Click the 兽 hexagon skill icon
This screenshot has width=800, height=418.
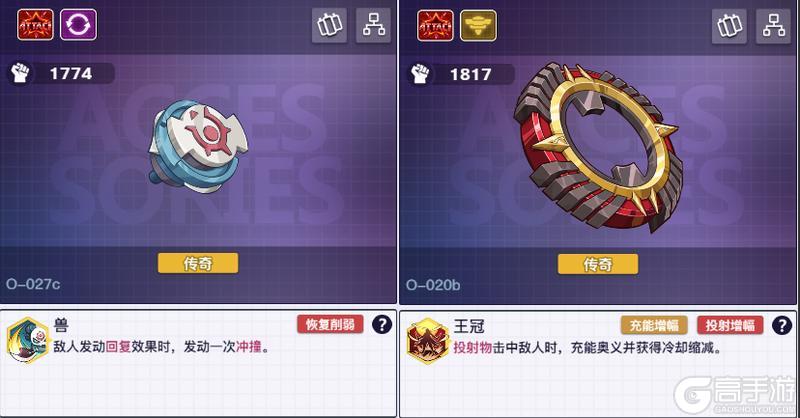[28, 340]
